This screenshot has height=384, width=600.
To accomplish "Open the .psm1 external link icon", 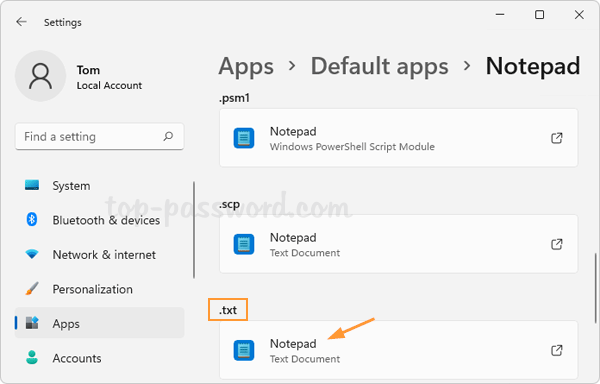I will pyautogui.click(x=557, y=138).
